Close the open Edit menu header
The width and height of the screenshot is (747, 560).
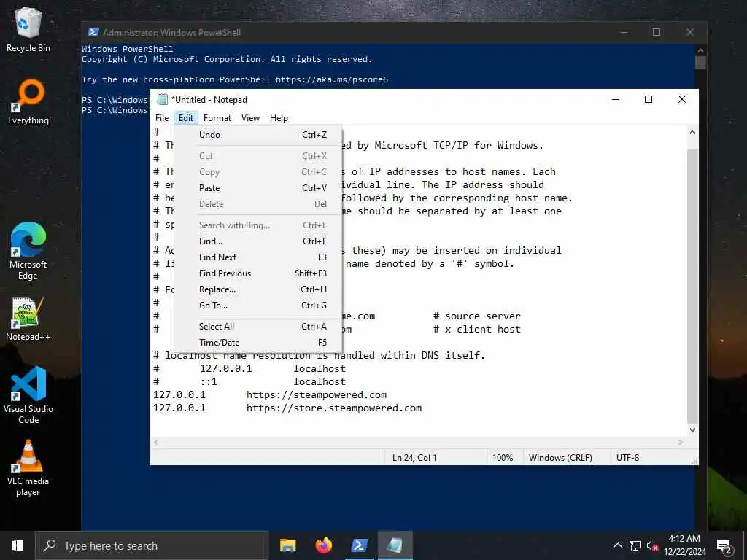click(186, 118)
